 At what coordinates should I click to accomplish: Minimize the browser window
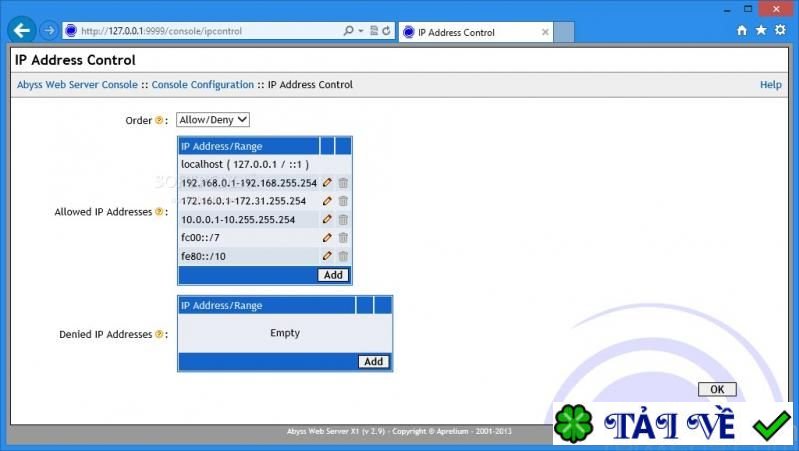pos(727,10)
